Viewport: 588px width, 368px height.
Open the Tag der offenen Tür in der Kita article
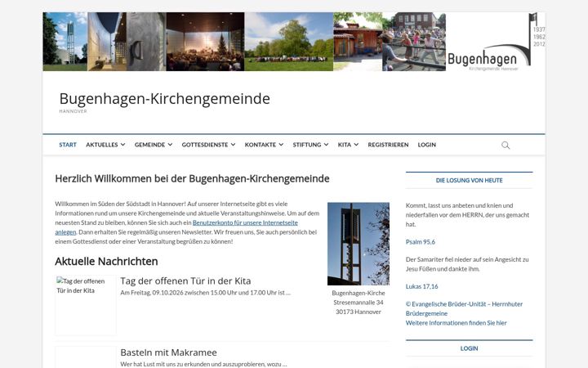pos(185,280)
